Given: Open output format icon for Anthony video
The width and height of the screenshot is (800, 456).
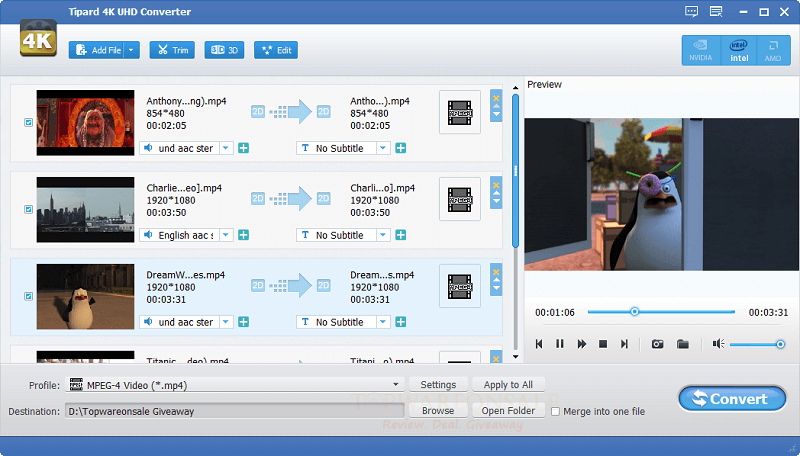Looking at the screenshot, I should pos(460,112).
